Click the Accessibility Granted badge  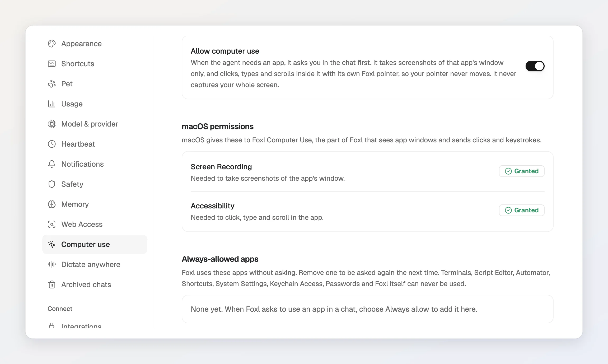(522, 210)
